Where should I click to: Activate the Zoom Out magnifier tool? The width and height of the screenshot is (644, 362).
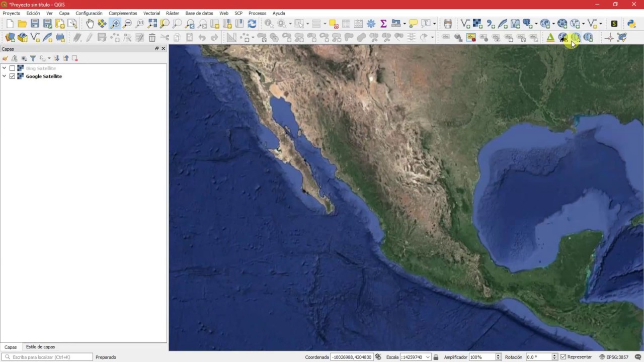point(127,24)
